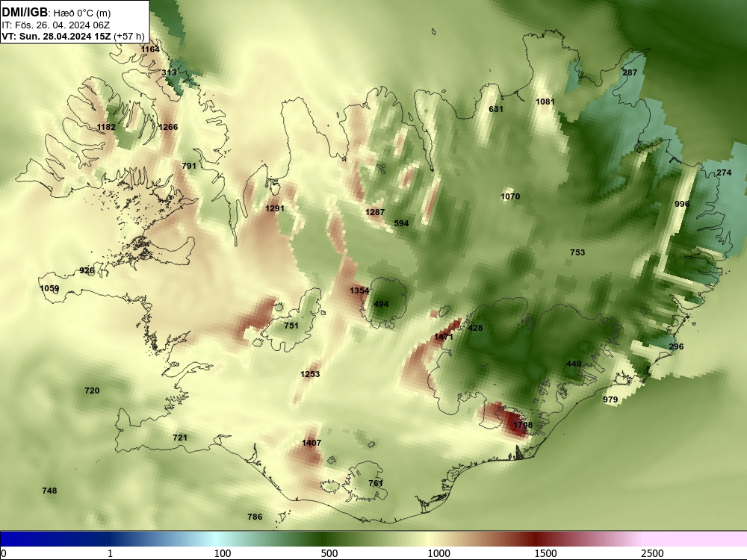The image size is (747, 560).
Task: Click the map value '428'
Action: coord(475,328)
